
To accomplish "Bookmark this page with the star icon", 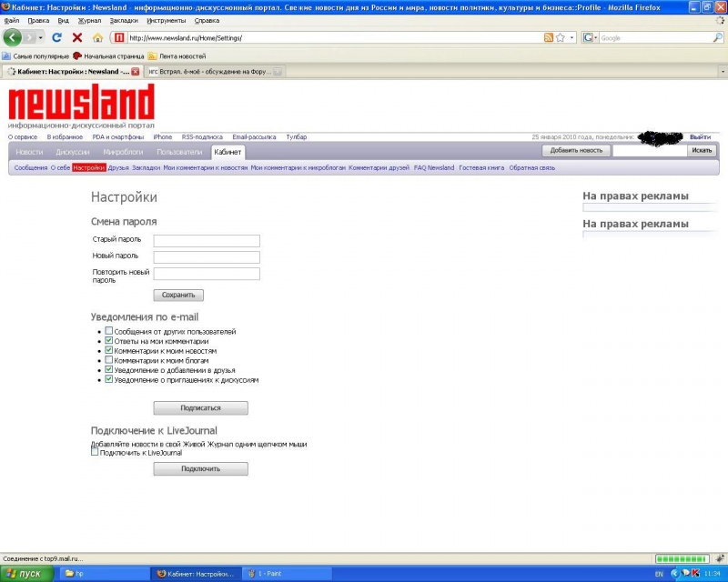I will (561, 37).
